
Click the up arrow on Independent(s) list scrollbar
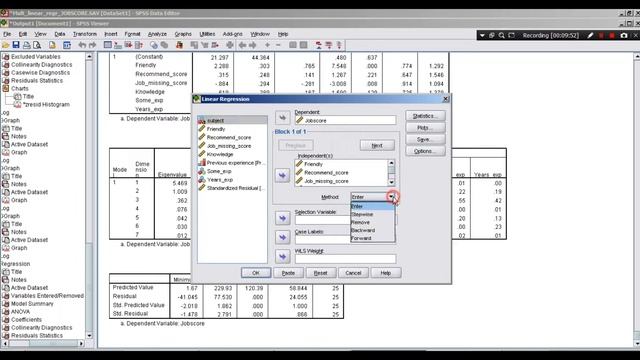click(x=391, y=163)
